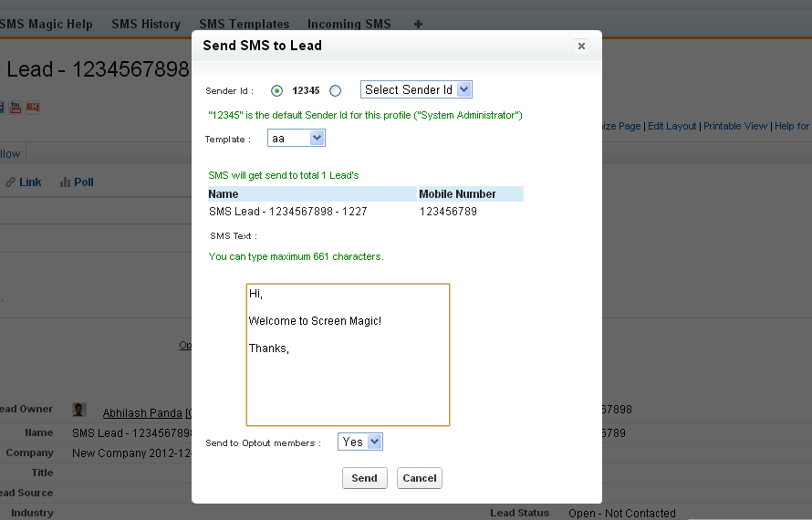This screenshot has height=520, width=812.
Task: Open the SMS Magic Help tab
Action: coord(46,25)
